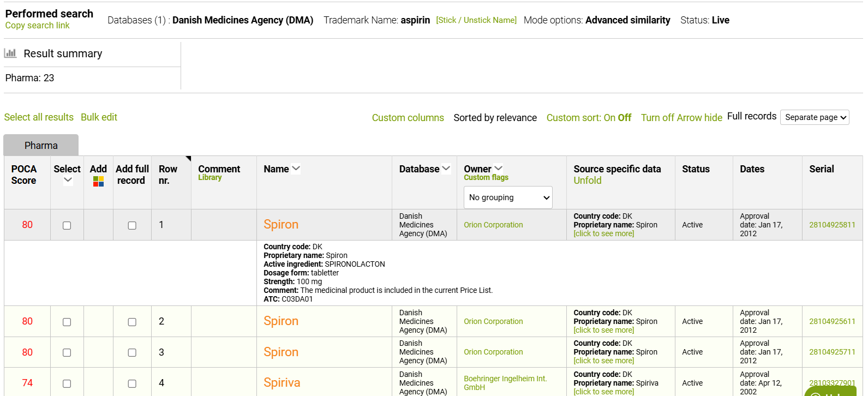Click the green Help chat bubble
This screenshot has width=868, height=396.
tap(830, 391)
